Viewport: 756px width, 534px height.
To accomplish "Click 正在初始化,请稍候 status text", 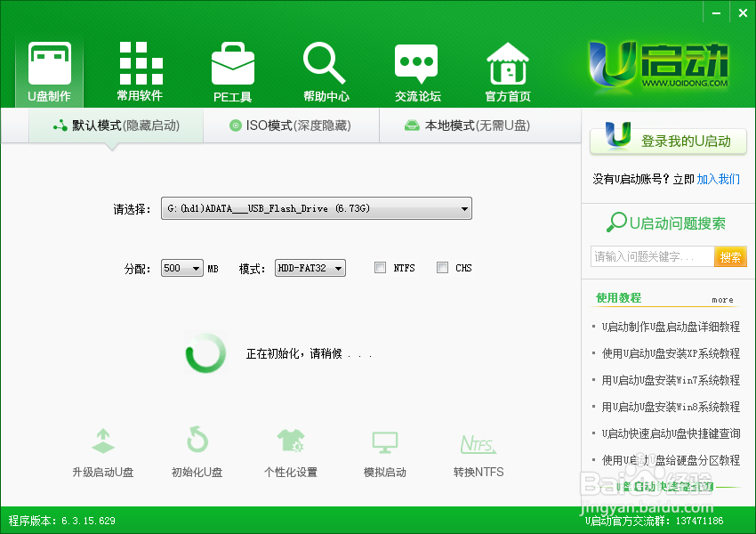I will [309, 354].
